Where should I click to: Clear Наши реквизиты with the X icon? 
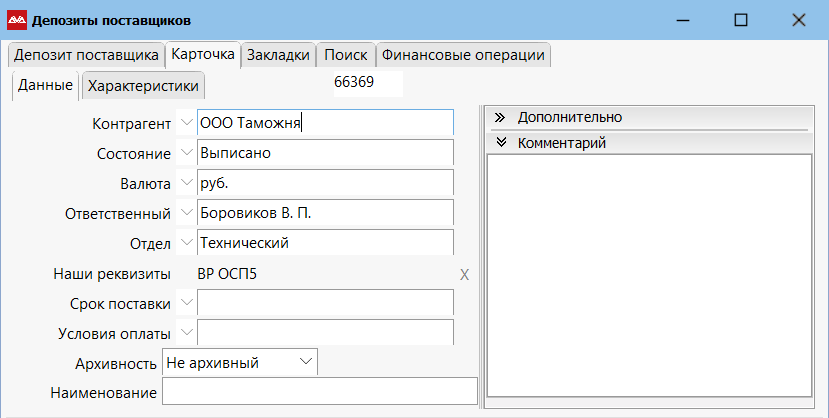tap(464, 275)
